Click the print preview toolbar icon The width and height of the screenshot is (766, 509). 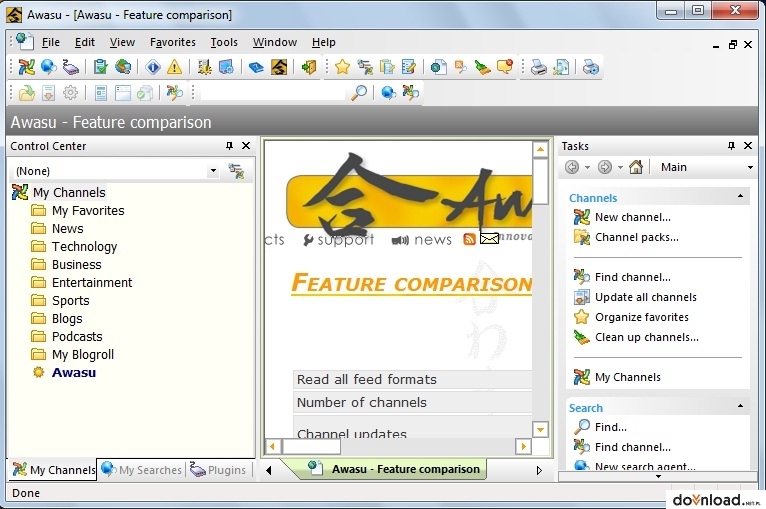(561, 67)
